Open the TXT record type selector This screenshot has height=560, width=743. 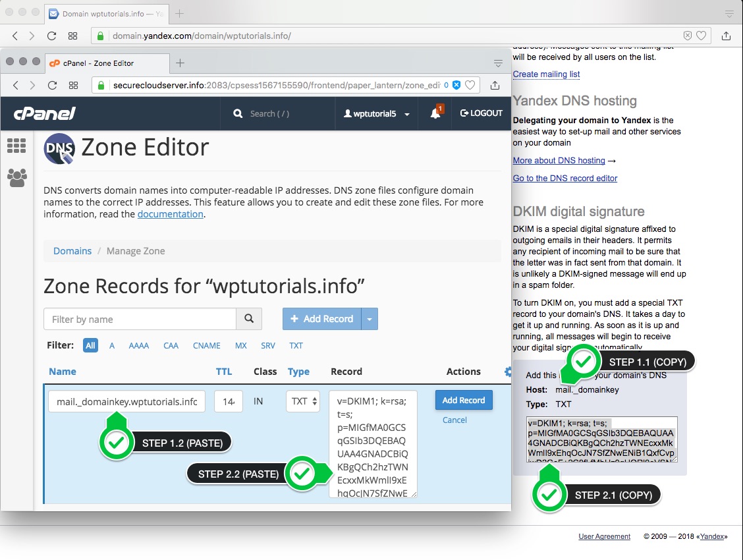[303, 401]
